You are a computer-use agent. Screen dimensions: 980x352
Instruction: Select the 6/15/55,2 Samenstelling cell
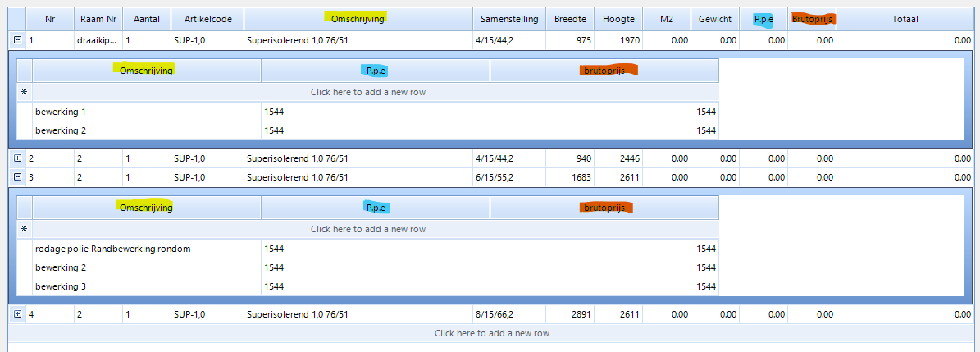pyautogui.click(x=508, y=176)
